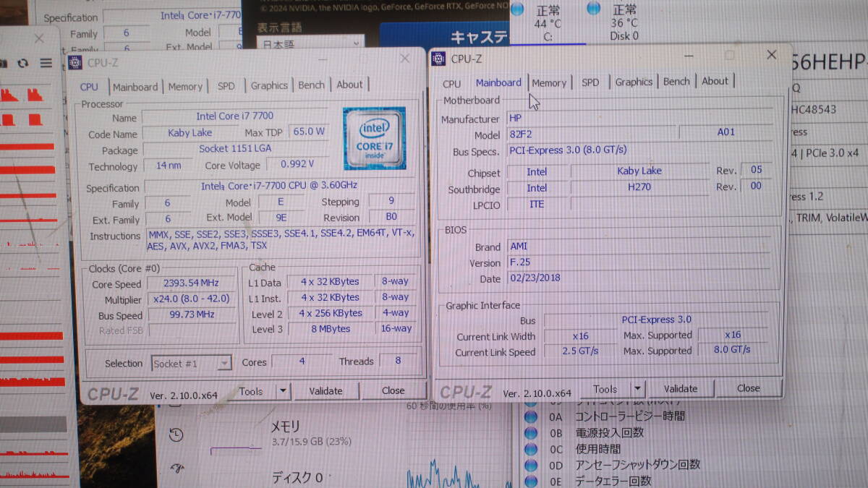Screen dimensions: 868x488
Task: Expand the Tools arrow in the left CPU-Z window
Action: [283, 391]
